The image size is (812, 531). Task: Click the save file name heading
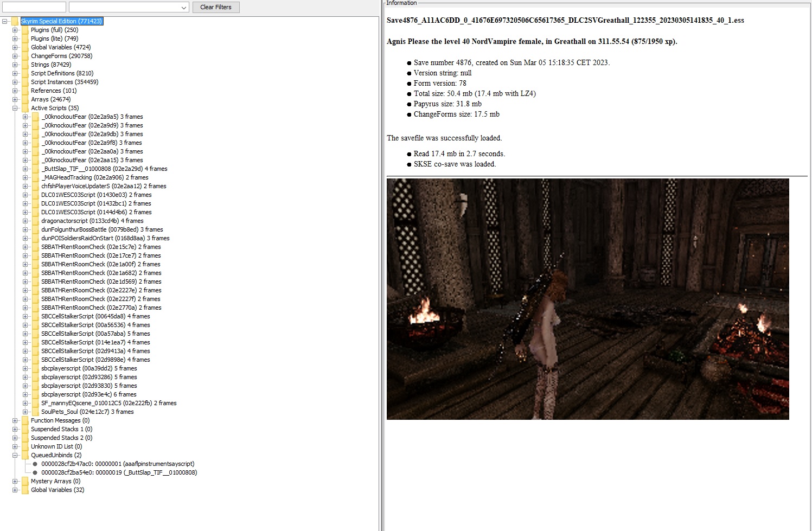tap(565, 21)
